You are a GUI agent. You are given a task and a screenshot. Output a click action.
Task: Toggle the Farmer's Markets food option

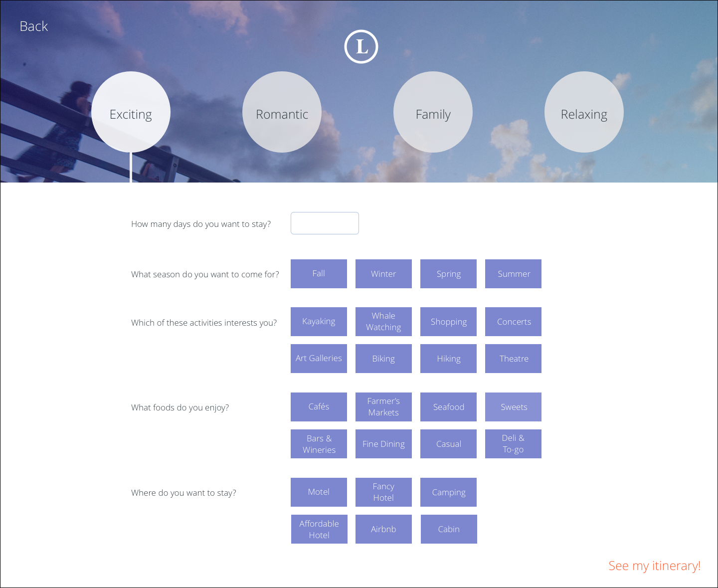click(383, 407)
